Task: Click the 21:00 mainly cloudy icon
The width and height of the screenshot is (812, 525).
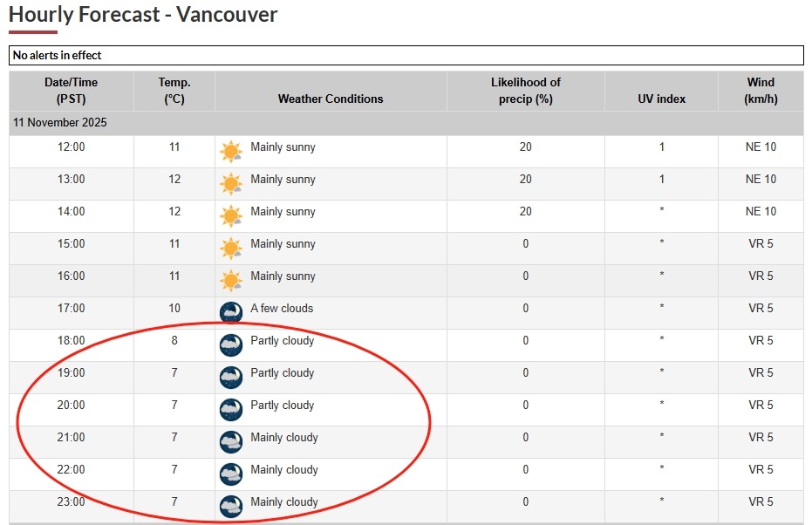Action: point(231,442)
